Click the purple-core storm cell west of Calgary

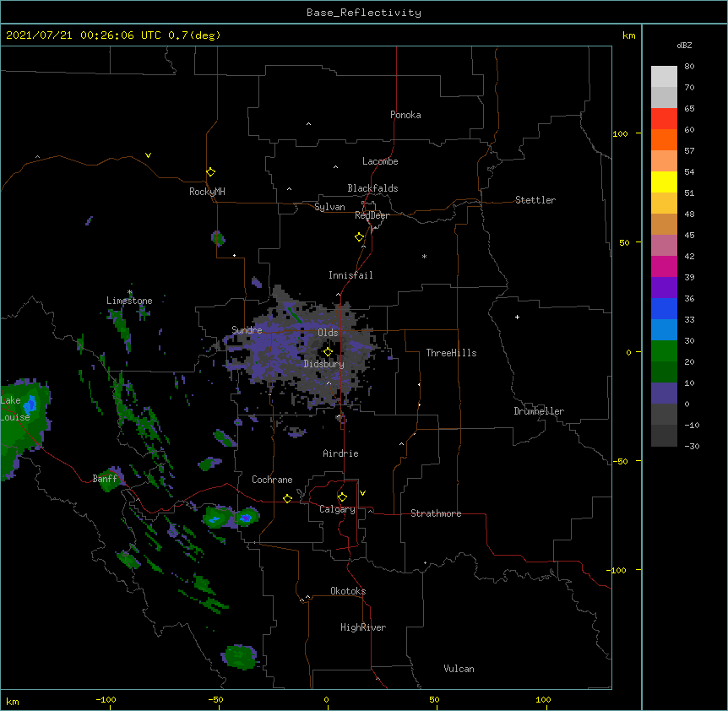click(245, 517)
